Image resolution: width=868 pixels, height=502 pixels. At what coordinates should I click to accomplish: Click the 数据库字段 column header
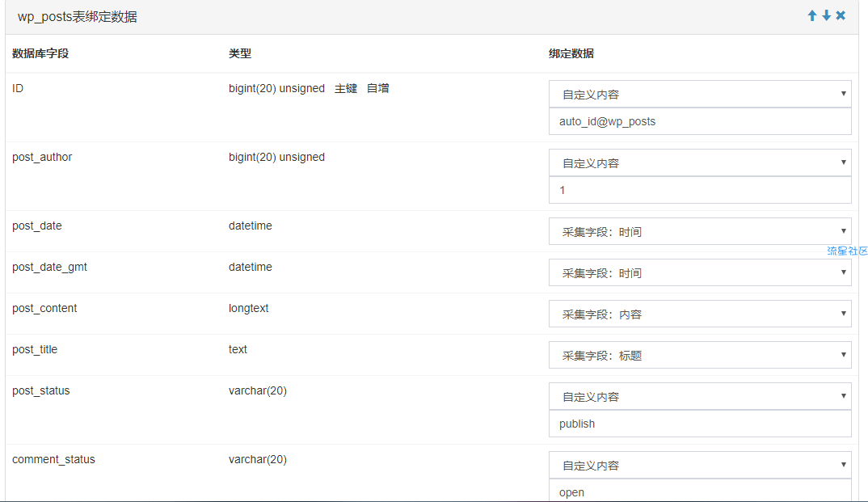(40, 53)
